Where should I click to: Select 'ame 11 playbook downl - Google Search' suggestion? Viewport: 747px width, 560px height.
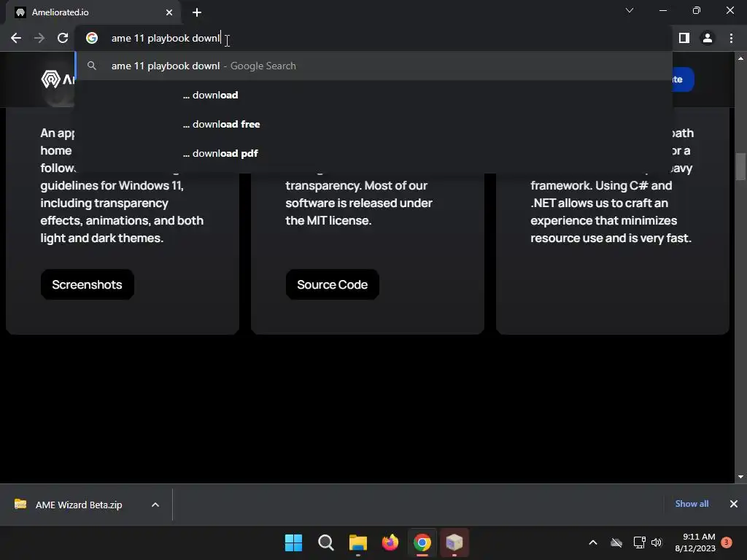pyautogui.click(x=373, y=66)
